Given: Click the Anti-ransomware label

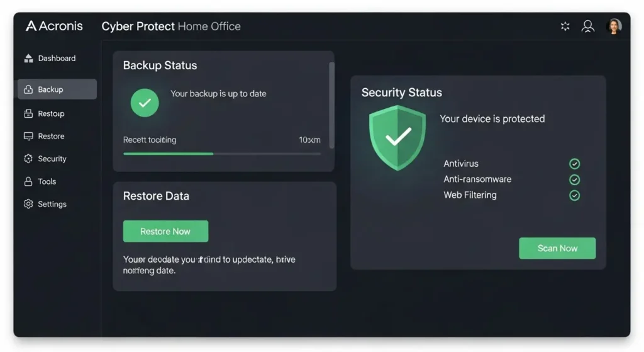Looking at the screenshot, I should click(477, 179).
